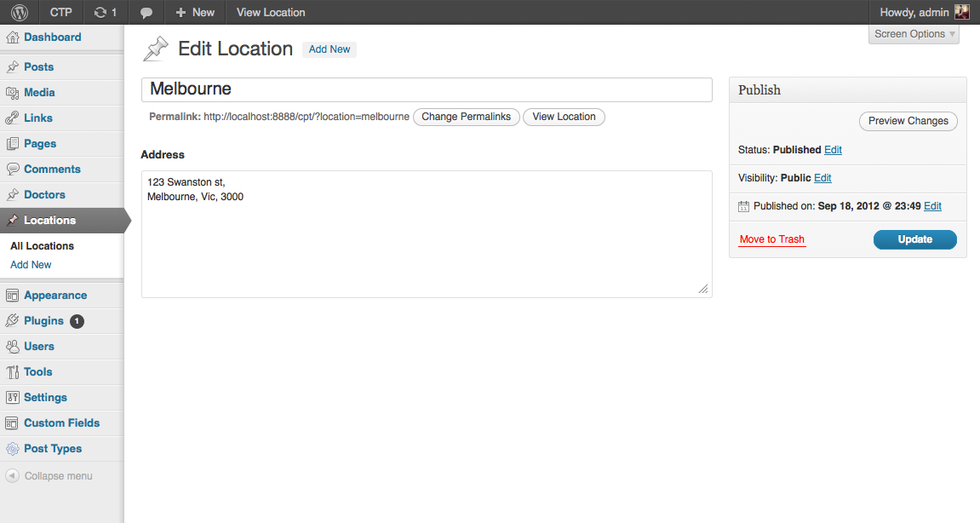Open the CTP site menu
Image resolution: width=980 pixels, height=523 pixels.
[61, 12]
